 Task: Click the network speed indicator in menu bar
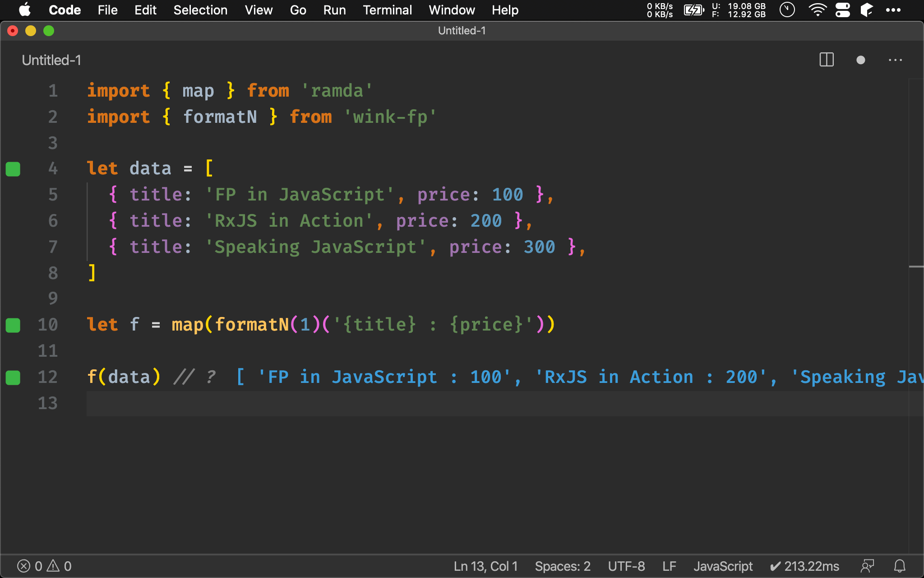click(660, 10)
